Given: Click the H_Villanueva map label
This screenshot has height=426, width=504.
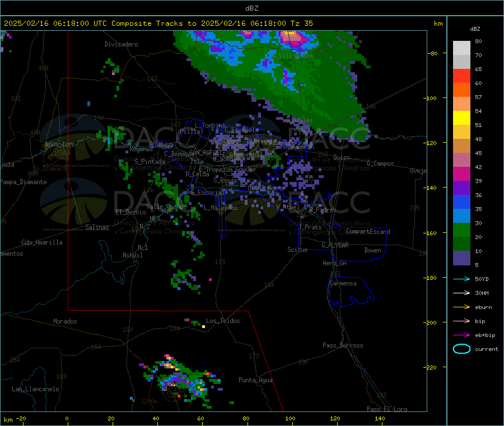Looking at the screenshot, I should (292, 56).
